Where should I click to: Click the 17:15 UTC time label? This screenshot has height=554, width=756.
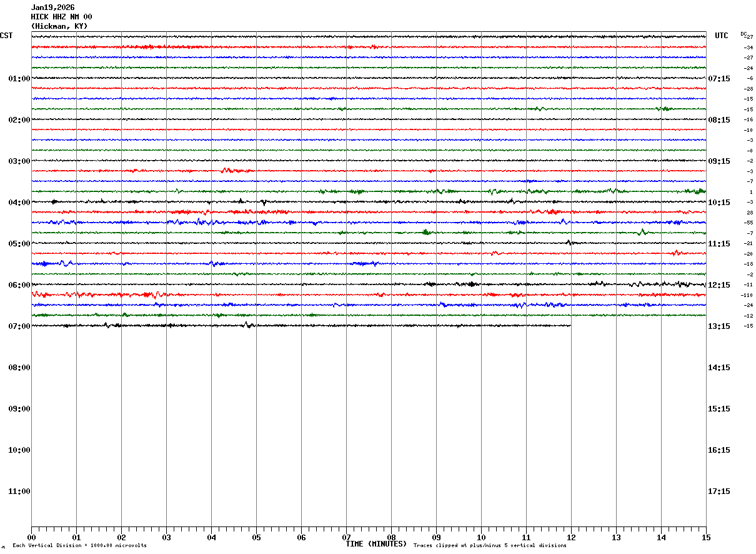pyautogui.click(x=719, y=491)
